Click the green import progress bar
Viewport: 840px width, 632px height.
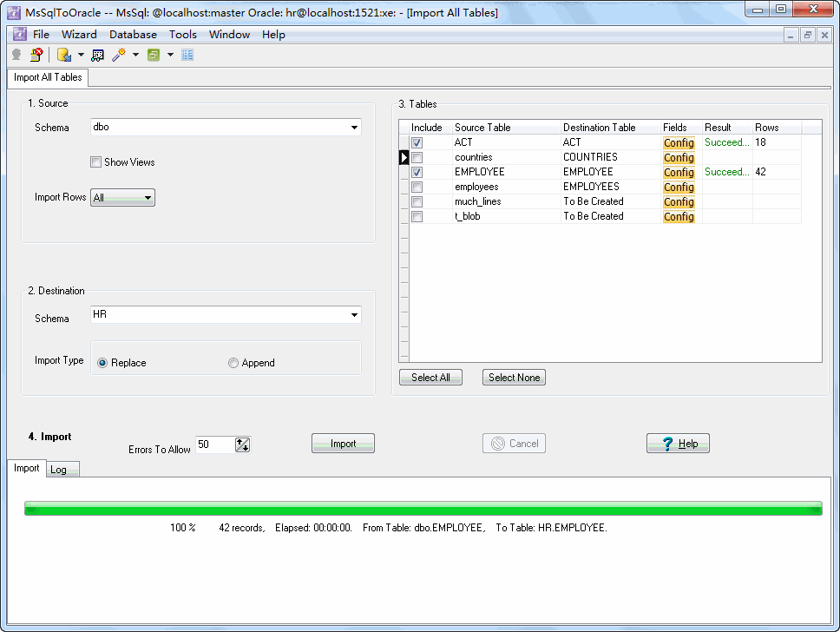coord(423,508)
